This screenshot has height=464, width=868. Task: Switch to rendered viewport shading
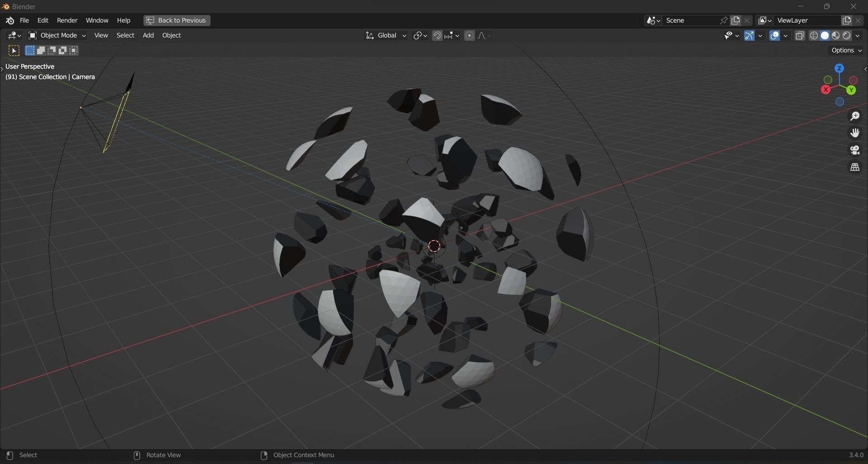846,35
